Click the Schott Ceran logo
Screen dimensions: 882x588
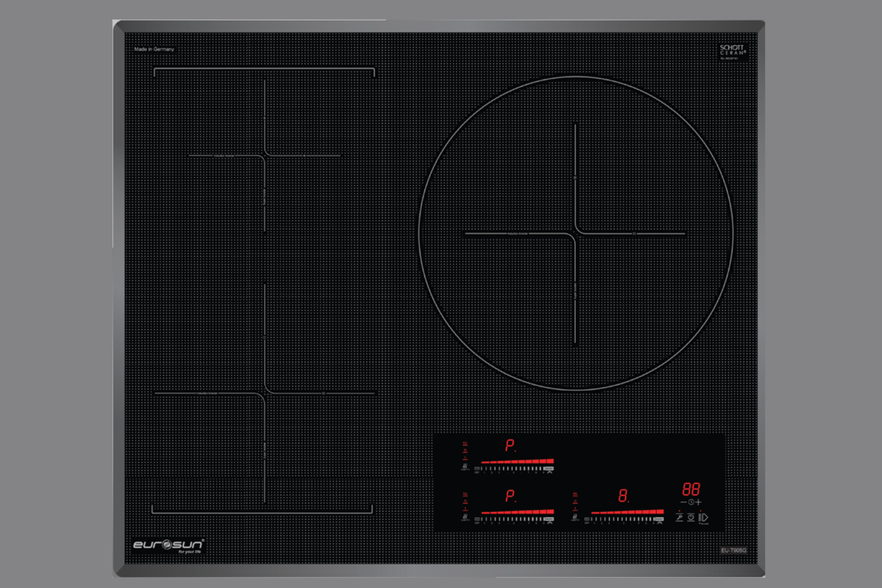(733, 51)
